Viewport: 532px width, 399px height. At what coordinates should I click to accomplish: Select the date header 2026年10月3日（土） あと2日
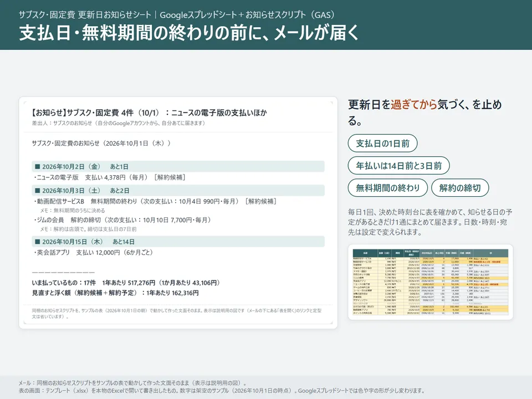[178, 190]
